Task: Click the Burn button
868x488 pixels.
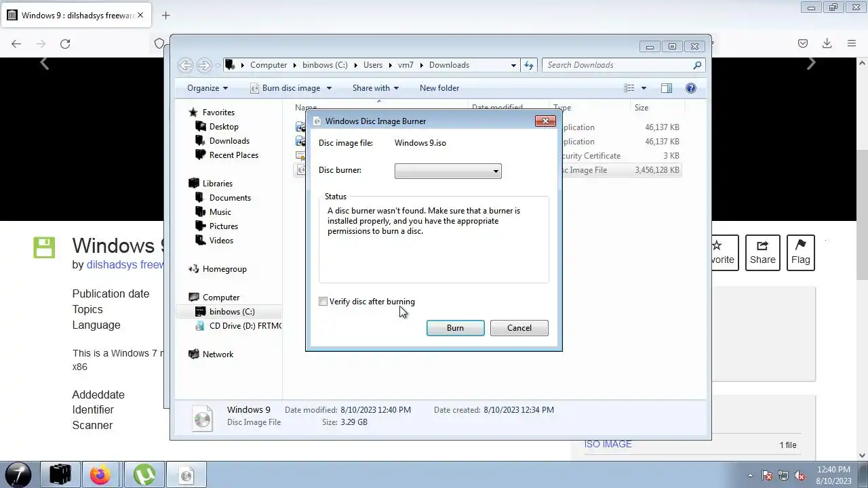Action: 455,328
